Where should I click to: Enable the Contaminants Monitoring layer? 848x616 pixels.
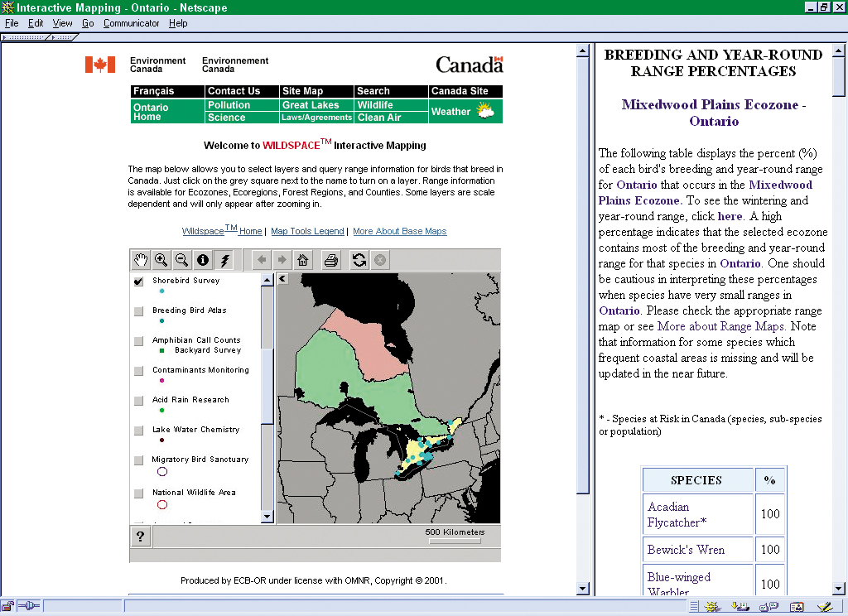pyautogui.click(x=138, y=370)
